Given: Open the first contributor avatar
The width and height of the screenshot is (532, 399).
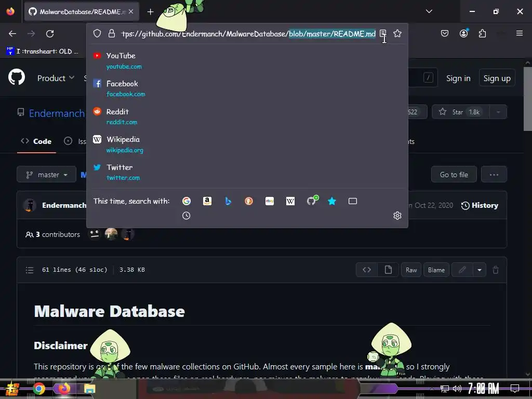Looking at the screenshot, I should pyautogui.click(x=95, y=234).
